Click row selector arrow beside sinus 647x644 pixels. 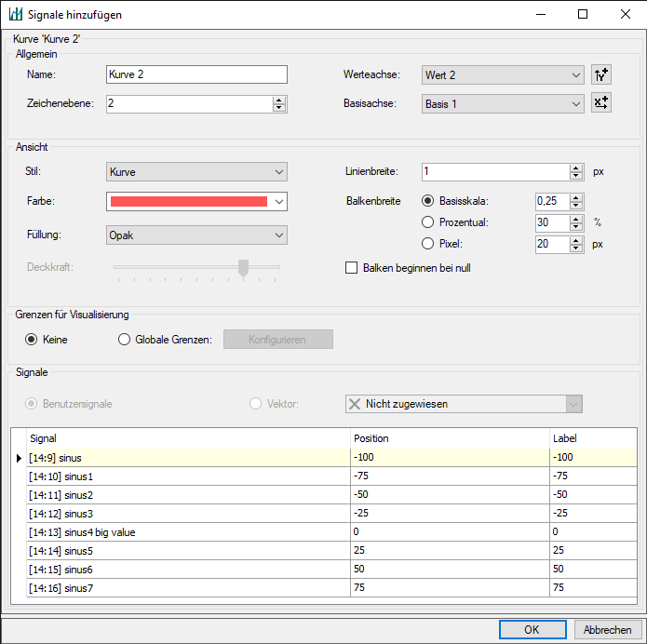[x=20, y=458]
